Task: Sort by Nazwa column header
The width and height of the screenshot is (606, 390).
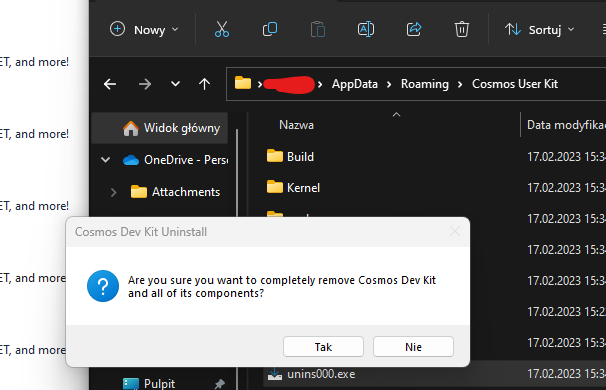Action: tap(296, 125)
